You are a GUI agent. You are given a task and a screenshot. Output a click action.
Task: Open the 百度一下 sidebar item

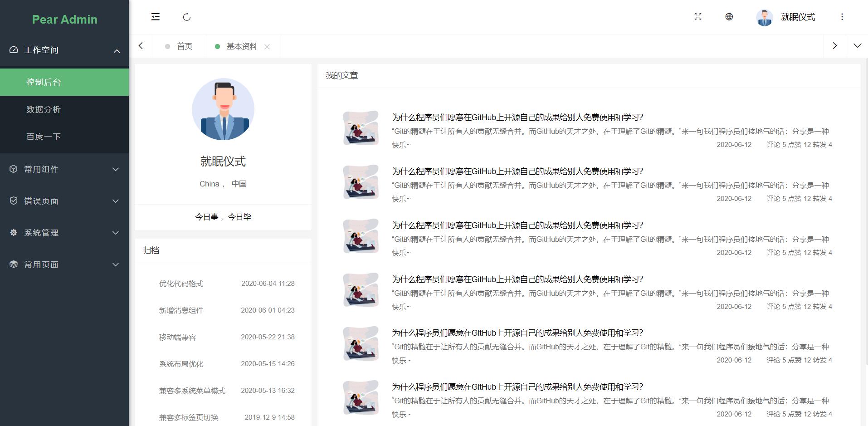[x=44, y=137]
